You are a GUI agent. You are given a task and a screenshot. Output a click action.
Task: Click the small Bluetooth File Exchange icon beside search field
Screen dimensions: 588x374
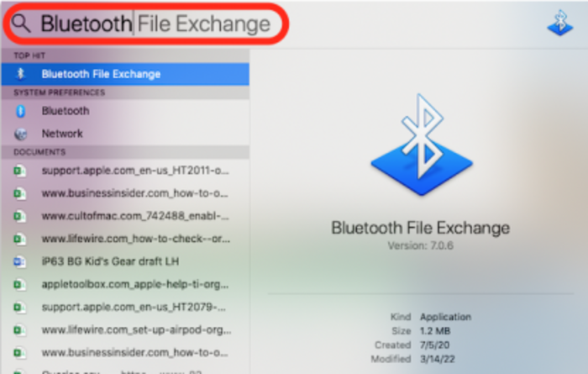560,24
